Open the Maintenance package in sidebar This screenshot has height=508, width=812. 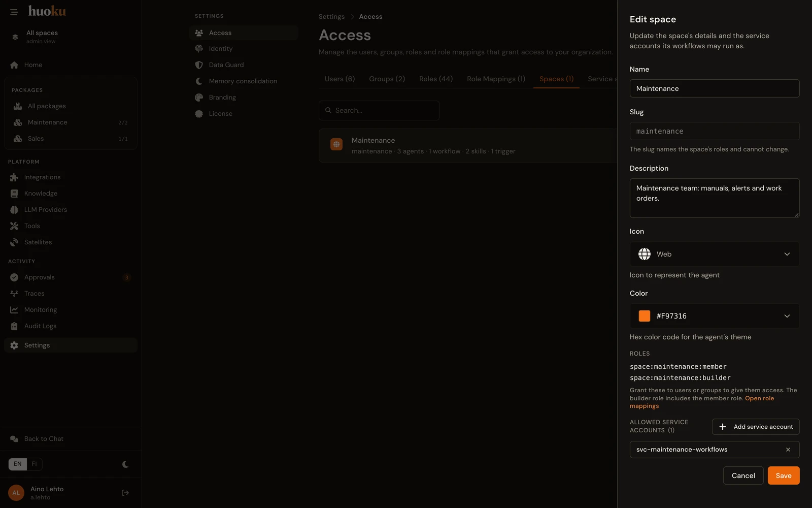coord(71,122)
